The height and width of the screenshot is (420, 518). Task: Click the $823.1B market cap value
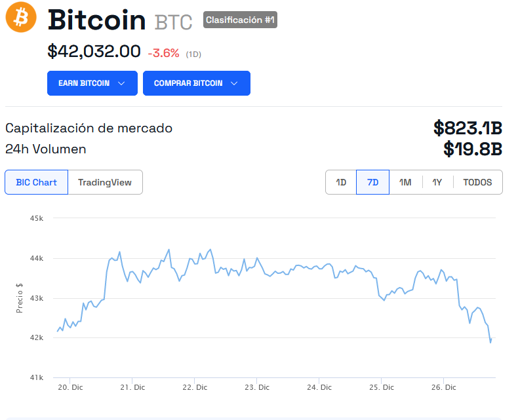point(468,128)
